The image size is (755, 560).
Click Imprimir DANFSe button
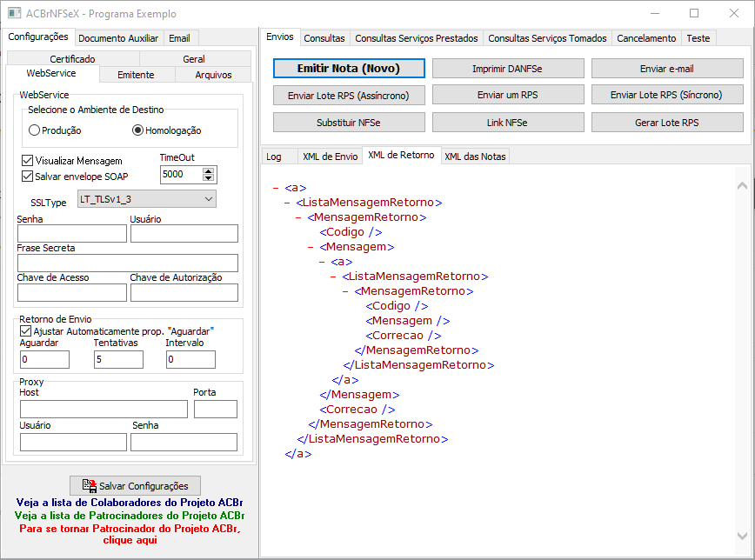pyautogui.click(x=507, y=69)
